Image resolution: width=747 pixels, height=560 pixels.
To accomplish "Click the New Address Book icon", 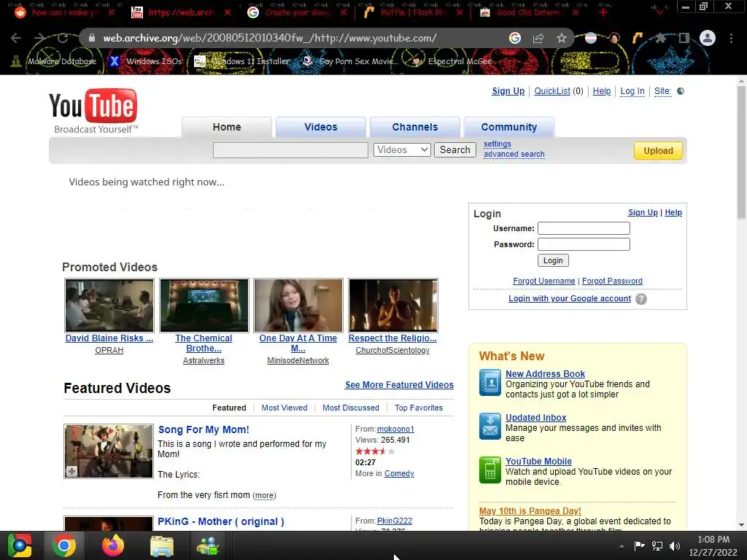I will (x=489, y=382).
